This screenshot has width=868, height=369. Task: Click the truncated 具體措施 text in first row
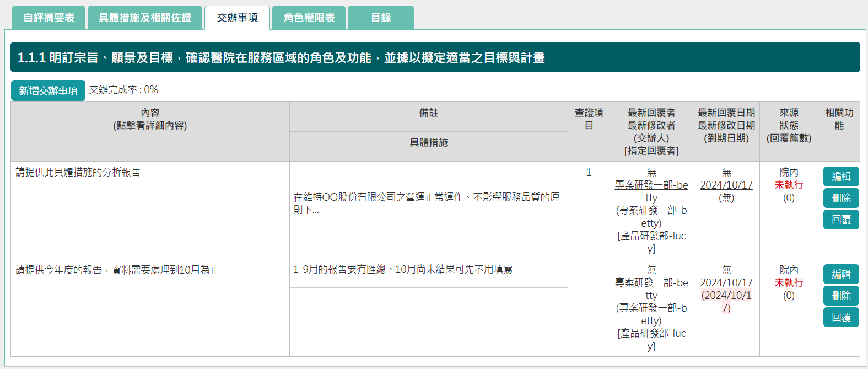coord(426,203)
